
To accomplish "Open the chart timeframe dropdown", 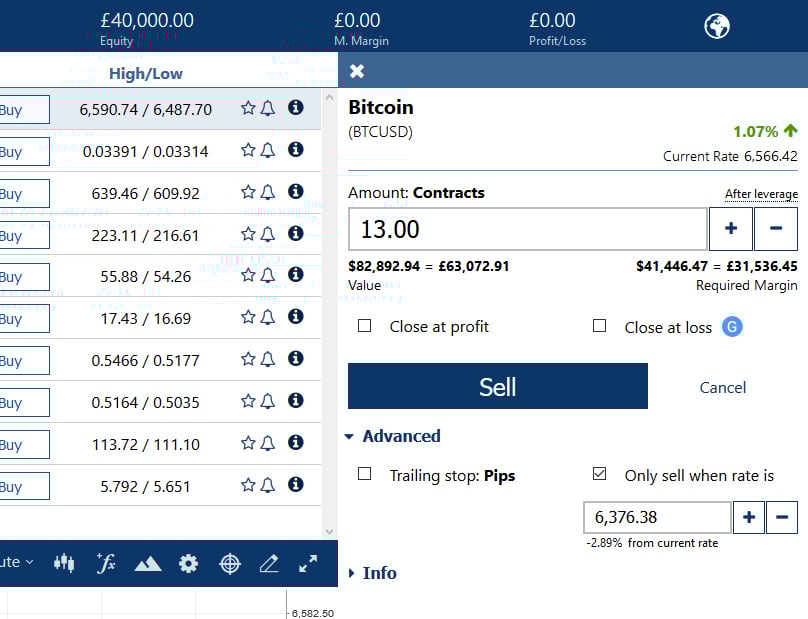I will pos(18,562).
